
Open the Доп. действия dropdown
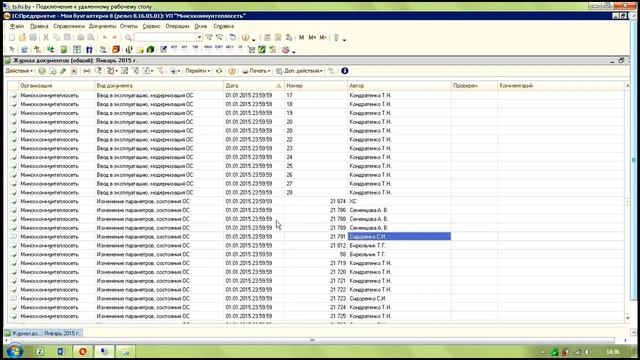(x=300, y=71)
